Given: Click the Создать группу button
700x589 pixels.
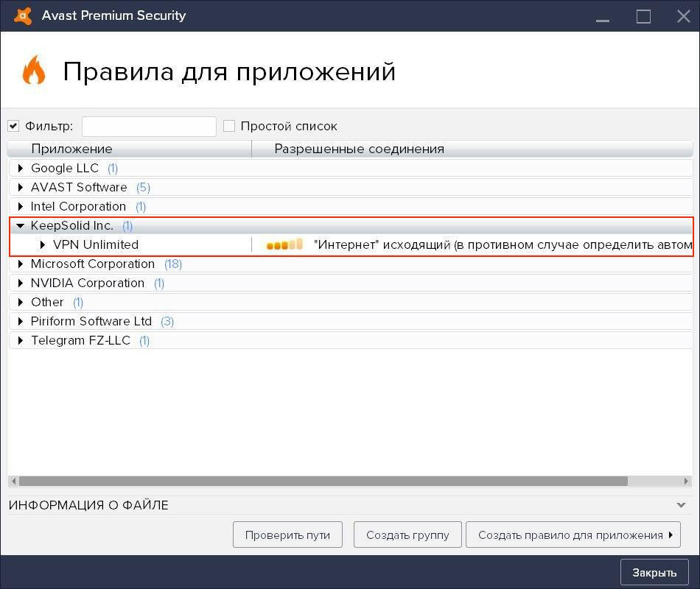Looking at the screenshot, I should [407, 535].
